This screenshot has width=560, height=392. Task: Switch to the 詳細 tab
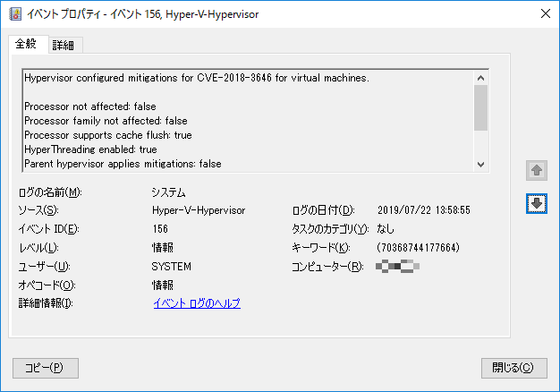click(x=64, y=46)
